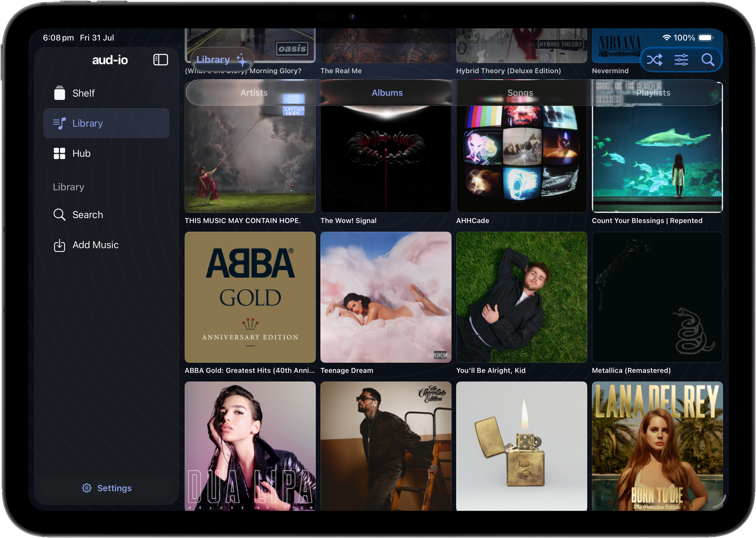This screenshot has height=538, width=756.
Task: Open The Real Me album cover
Action: (386, 45)
